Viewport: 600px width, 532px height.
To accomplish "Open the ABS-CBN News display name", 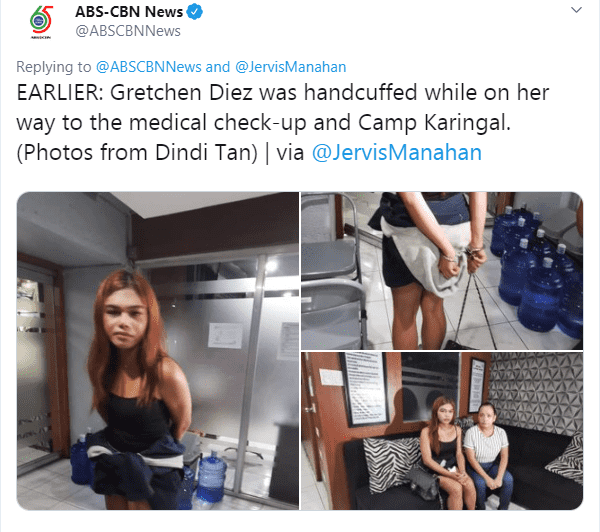I will (129, 12).
